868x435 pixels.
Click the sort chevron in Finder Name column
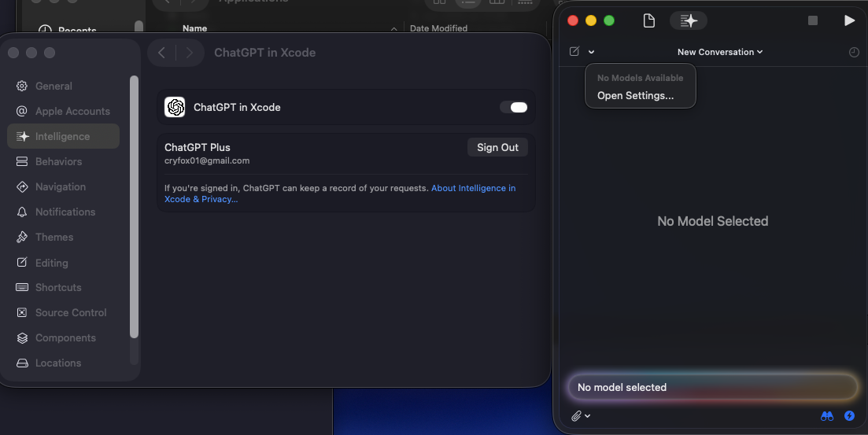coord(393,29)
